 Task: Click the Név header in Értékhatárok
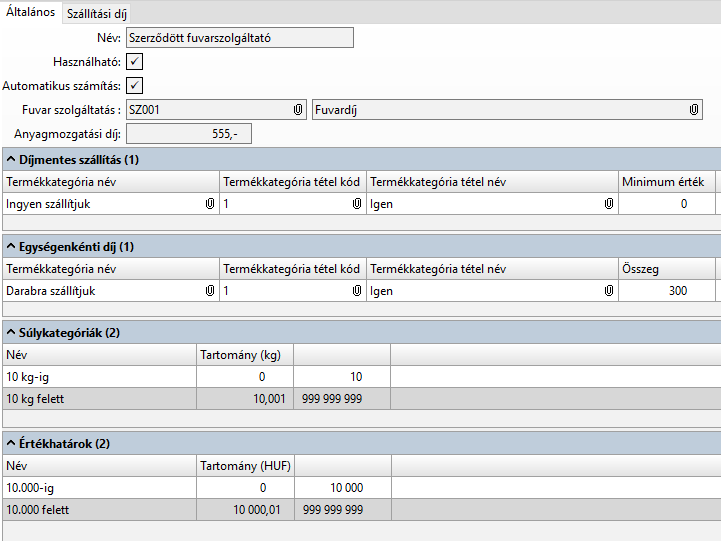[99, 466]
